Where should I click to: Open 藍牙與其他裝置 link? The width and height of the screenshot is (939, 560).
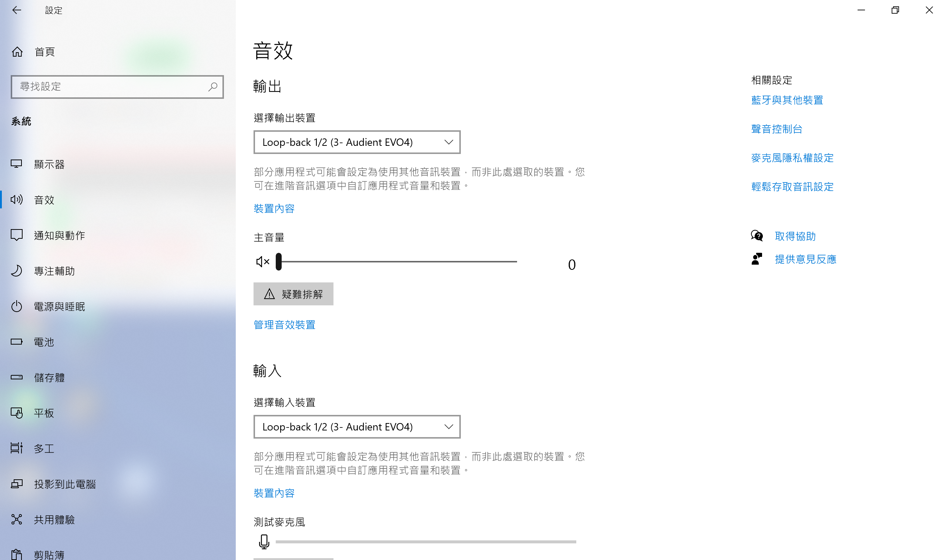(x=787, y=100)
